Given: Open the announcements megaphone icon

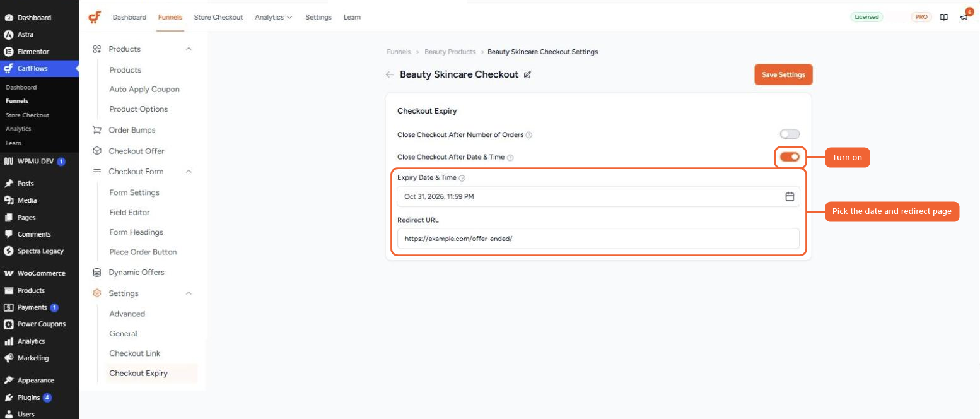Looking at the screenshot, I should pos(964,17).
